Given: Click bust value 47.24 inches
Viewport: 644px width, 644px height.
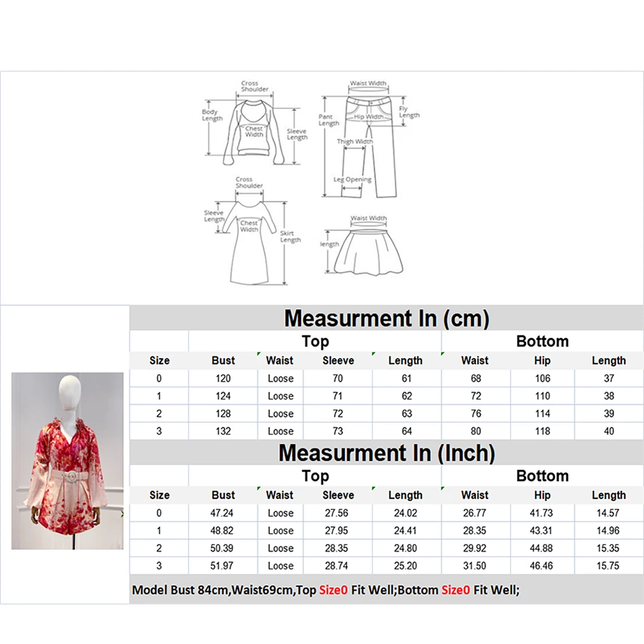Looking at the screenshot, I should 222,513.
